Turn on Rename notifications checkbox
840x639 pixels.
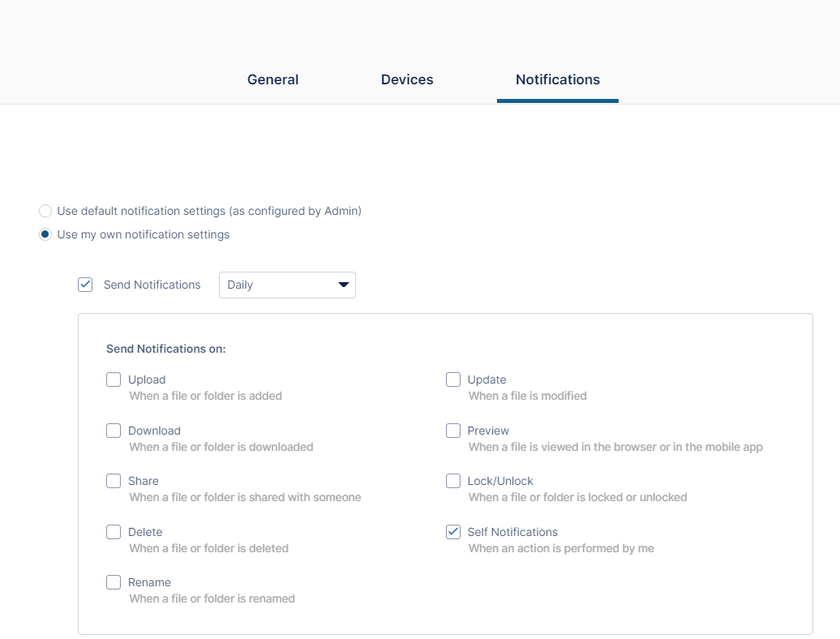pos(114,582)
